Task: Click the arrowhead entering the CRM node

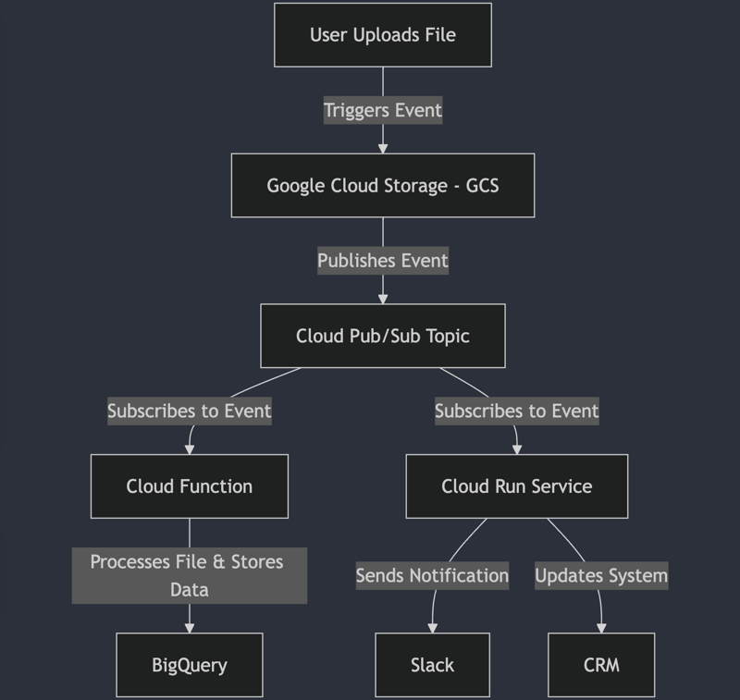Action: pos(601,628)
